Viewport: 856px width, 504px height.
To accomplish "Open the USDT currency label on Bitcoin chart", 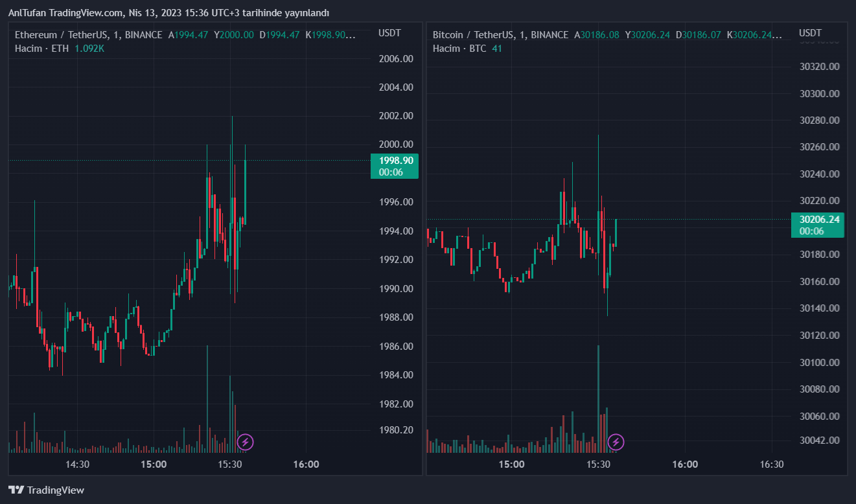I will coord(810,33).
